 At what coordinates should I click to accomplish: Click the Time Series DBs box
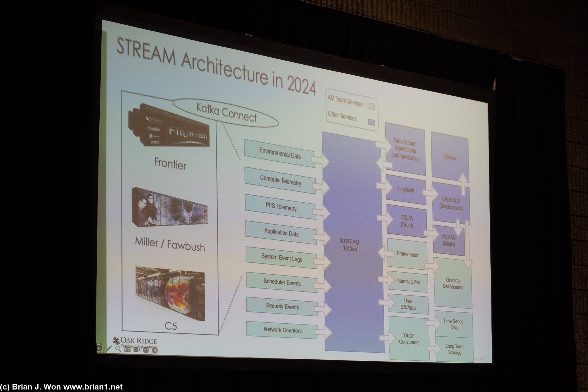(x=454, y=324)
